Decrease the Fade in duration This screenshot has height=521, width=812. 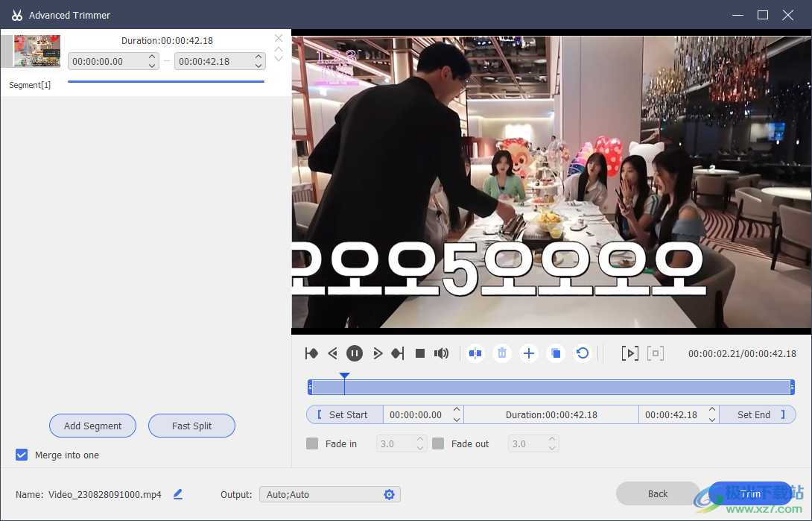420,448
